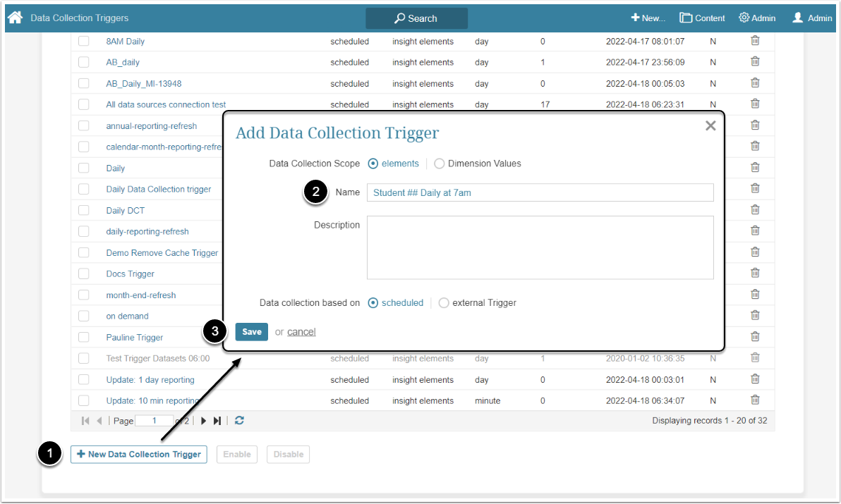Click trash icon for Docs Trigger row
Screen dimensions: 841x504
pyautogui.click(x=755, y=273)
